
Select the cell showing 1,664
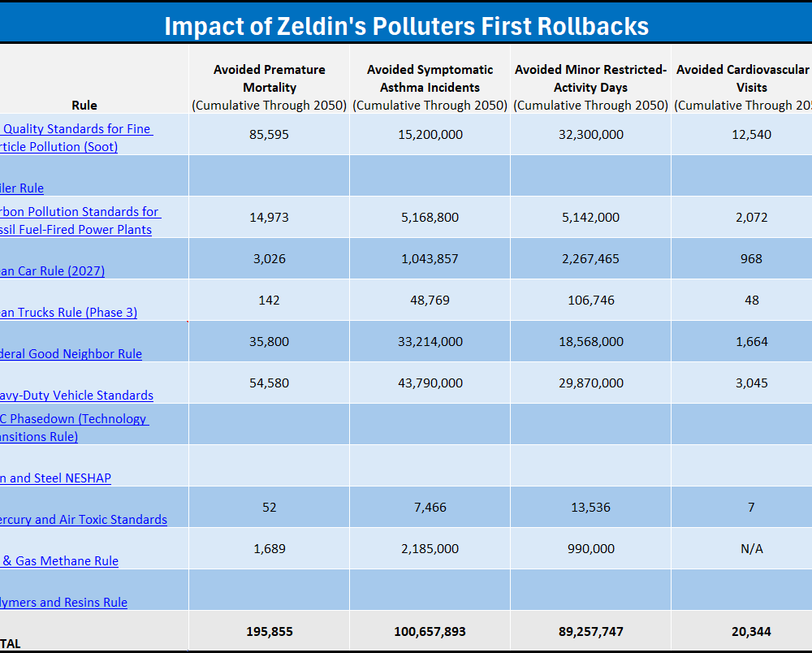click(742, 341)
